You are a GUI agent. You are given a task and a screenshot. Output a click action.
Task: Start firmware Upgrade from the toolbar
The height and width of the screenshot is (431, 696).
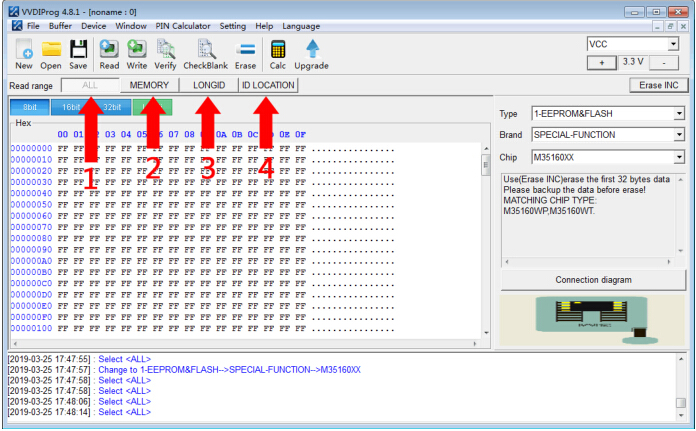pos(312,55)
